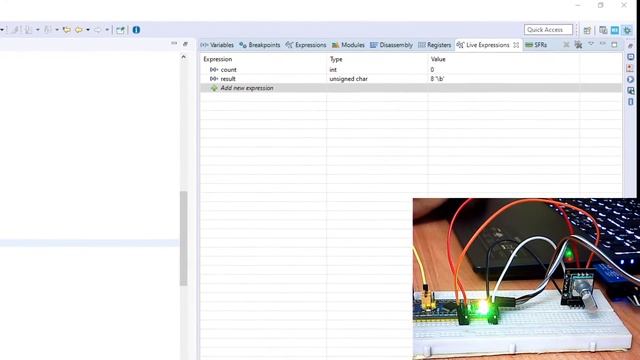Focus the Quick Access search field

pos(548,30)
